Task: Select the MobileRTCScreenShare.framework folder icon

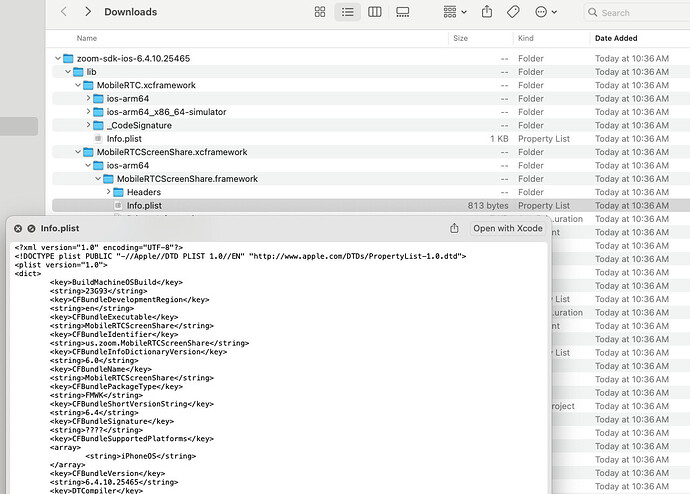Action: tap(108, 179)
